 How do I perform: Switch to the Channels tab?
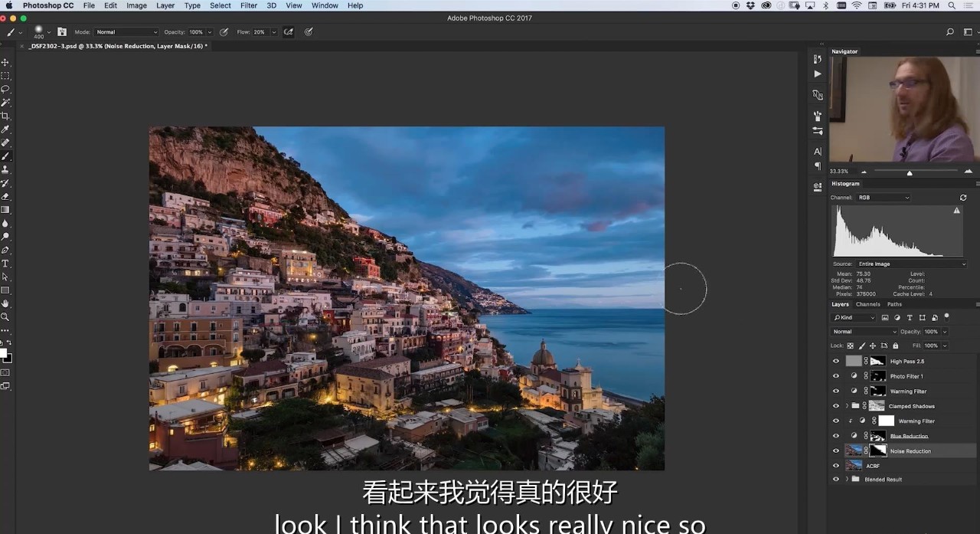[x=867, y=304]
